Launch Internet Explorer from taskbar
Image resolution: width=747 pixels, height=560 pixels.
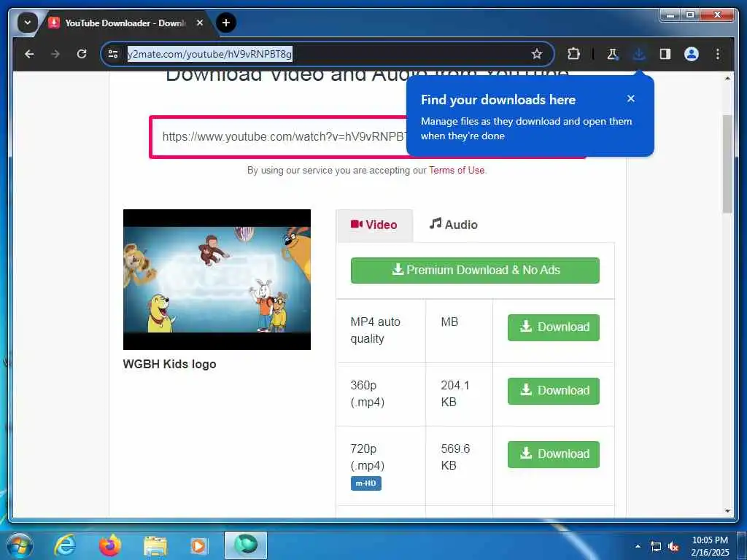[65, 545]
